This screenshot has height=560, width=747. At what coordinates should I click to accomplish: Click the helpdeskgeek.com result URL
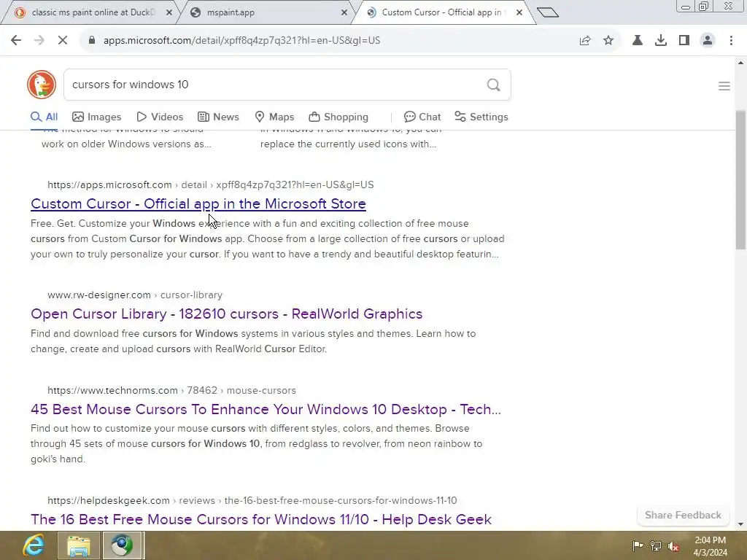click(x=252, y=500)
